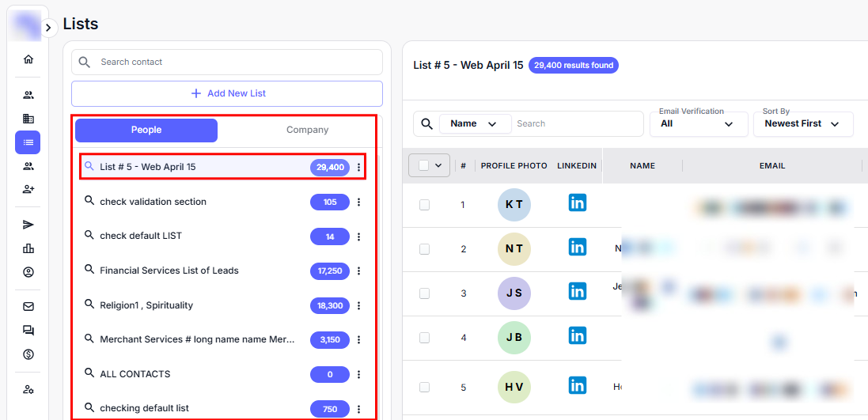Check the row 5 checkbox
This screenshot has height=420, width=868.
[425, 388]
